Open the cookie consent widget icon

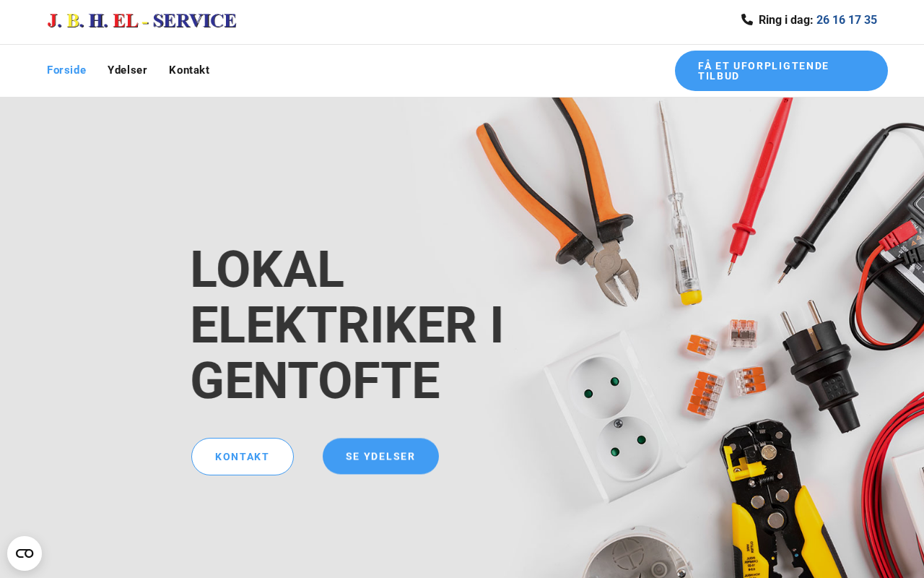click(25, 553)
